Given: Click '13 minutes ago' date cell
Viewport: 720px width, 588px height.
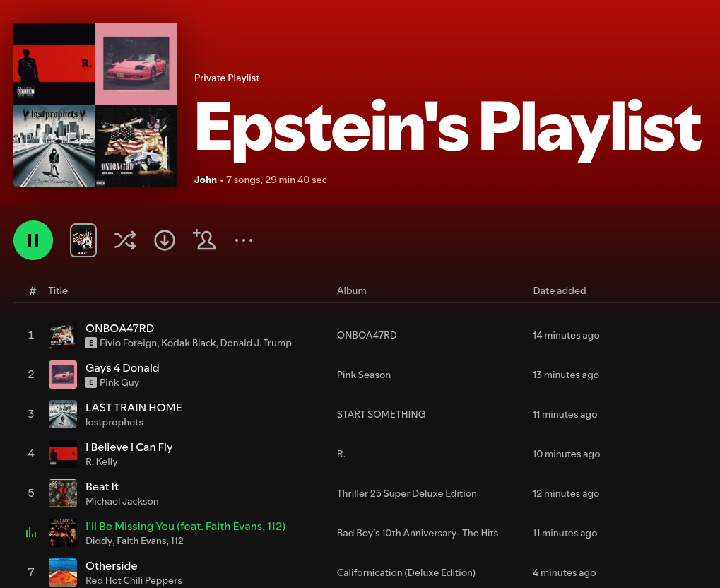Looking at the screenshot, I should 566,375.
